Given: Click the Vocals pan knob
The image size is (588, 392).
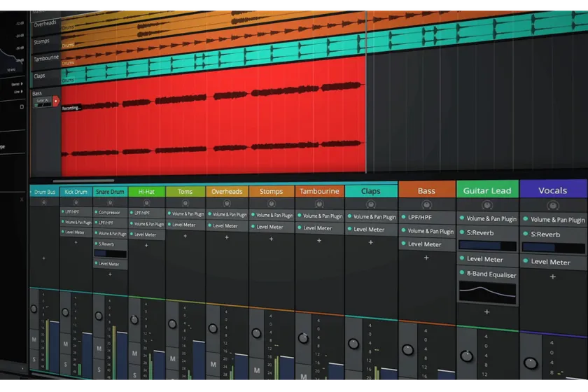Looking at the screenshot, I should 531,363.
